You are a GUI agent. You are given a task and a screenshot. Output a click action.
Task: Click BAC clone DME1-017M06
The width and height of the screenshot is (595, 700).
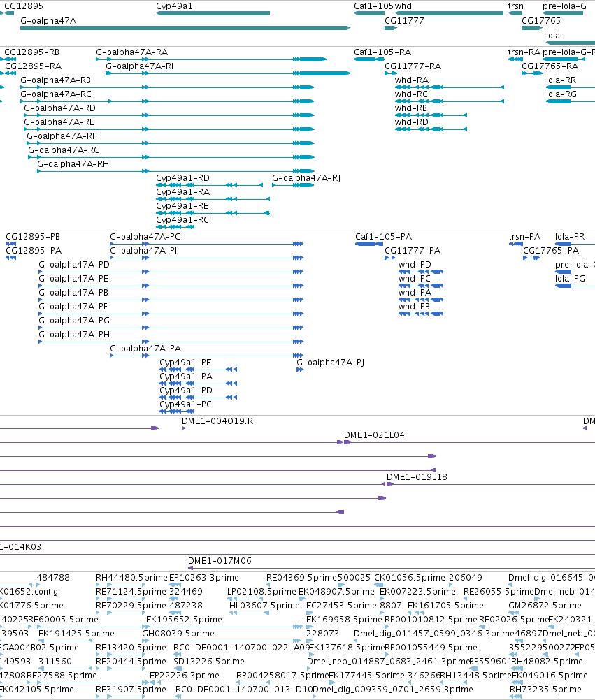tap(220, 561)
